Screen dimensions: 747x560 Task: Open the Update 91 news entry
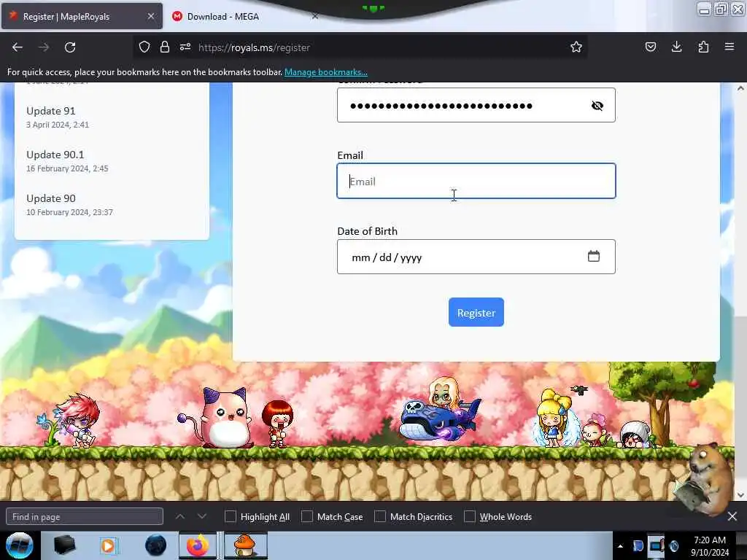[x=51, y=111]
